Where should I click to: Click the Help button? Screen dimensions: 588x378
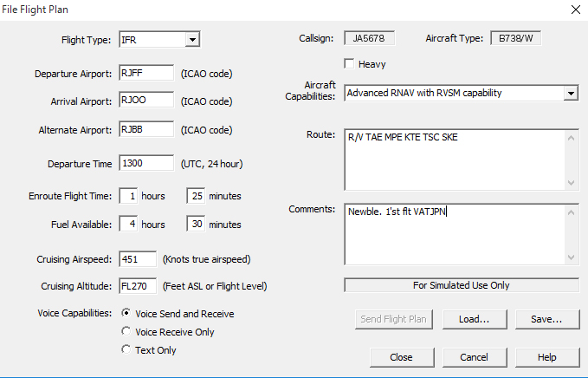(x=547, y=357)
